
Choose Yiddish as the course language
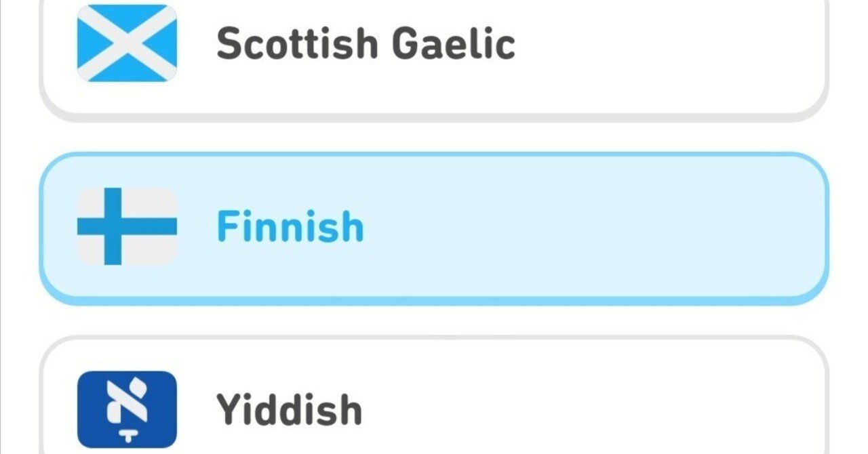[434, 407]
